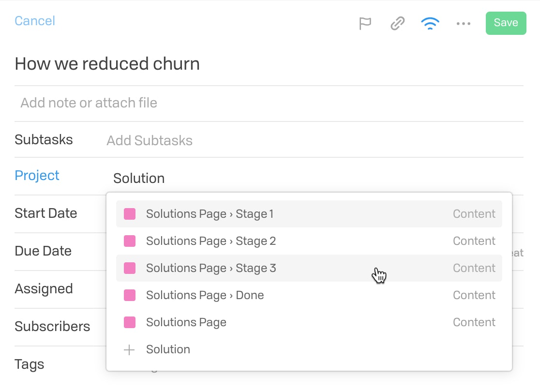Viewport: 540px width, 392px height.
Task: Click the Content label in Done row
Action: tap(474, 295)
